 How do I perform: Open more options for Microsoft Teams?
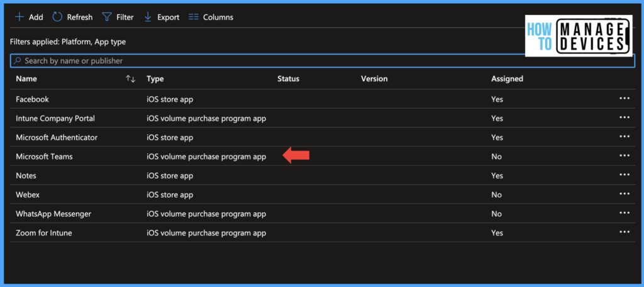[625, 156]
